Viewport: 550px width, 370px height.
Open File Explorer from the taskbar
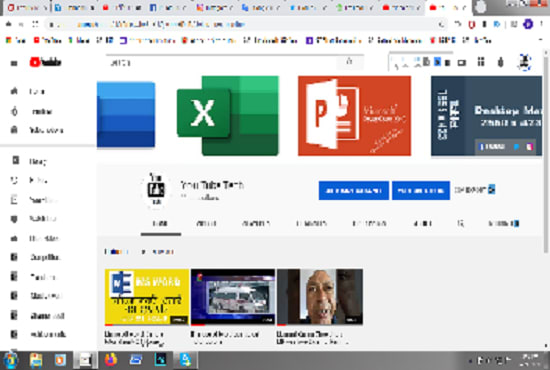(36, 361)
